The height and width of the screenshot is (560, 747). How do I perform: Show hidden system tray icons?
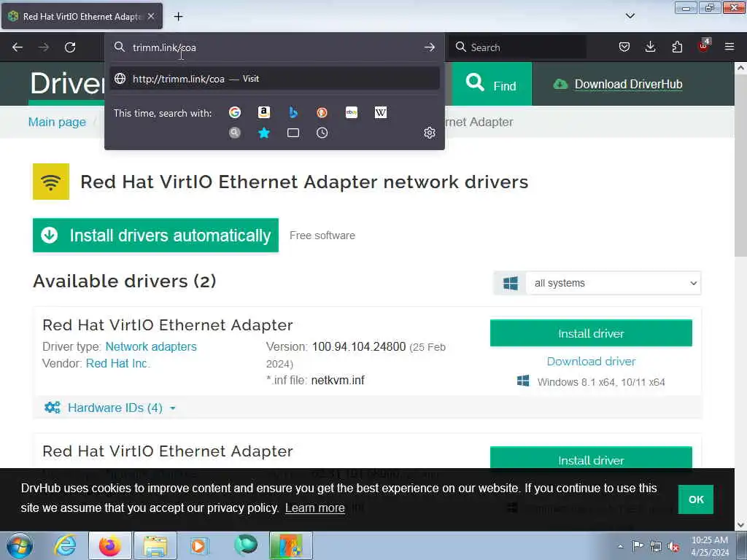tap(620, 546)
